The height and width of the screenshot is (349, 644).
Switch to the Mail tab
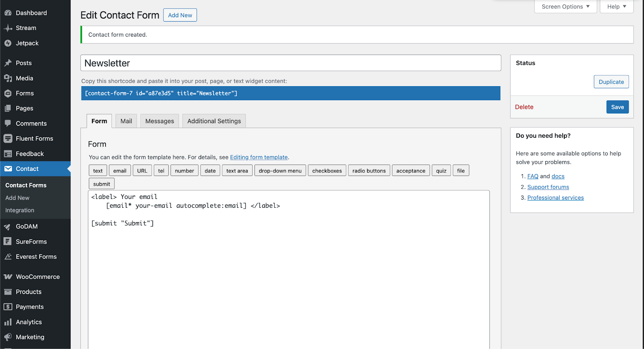pyautogui.click(x=126, y=121)
